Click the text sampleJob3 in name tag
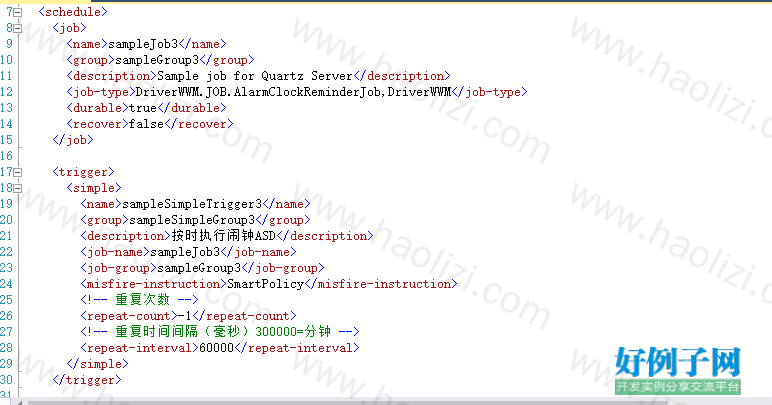 tap(143, 44)
